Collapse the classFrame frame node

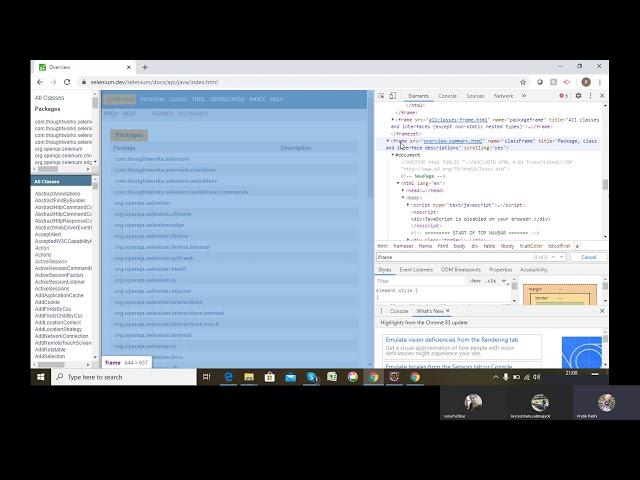coord(388,141)
